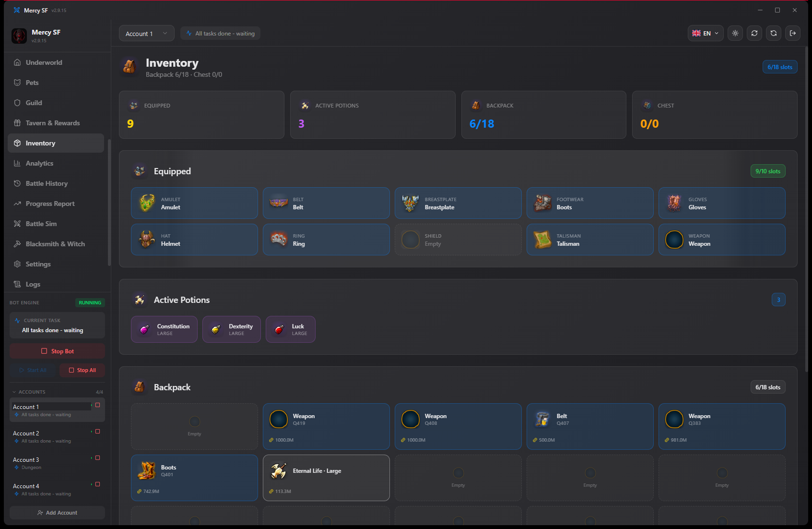Click the equipped Boots footwear icon
The image size is (812, 529).
[542, 203]
